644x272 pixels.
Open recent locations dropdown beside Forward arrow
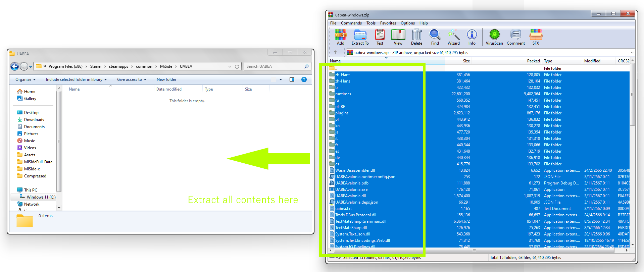click(31, 66)
